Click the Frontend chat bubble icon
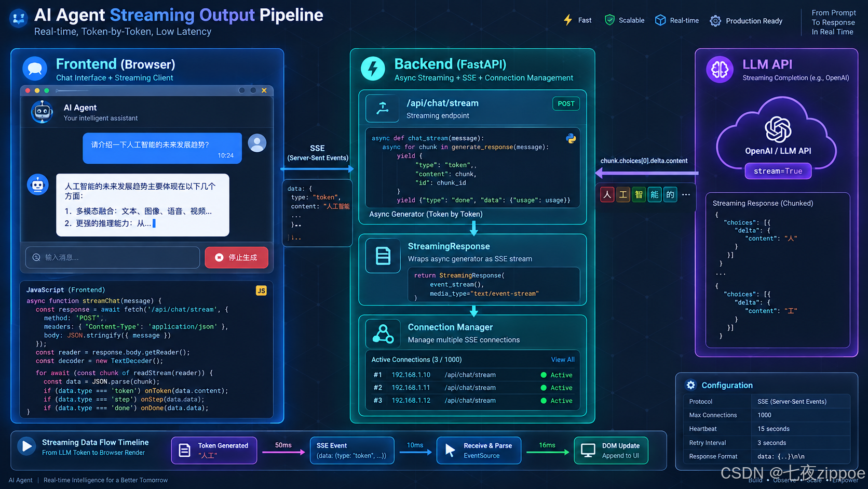Image resolution: width=868 pixels, height=489 pixels. 35,69
